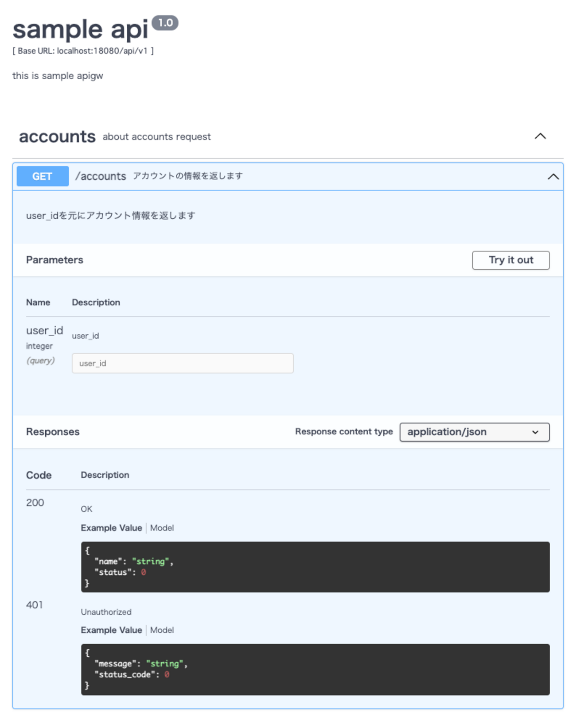Viewport: 576px width, 728px height.
Task: Select Example Value tab for 200 response
Action: (x=111, y=528)
